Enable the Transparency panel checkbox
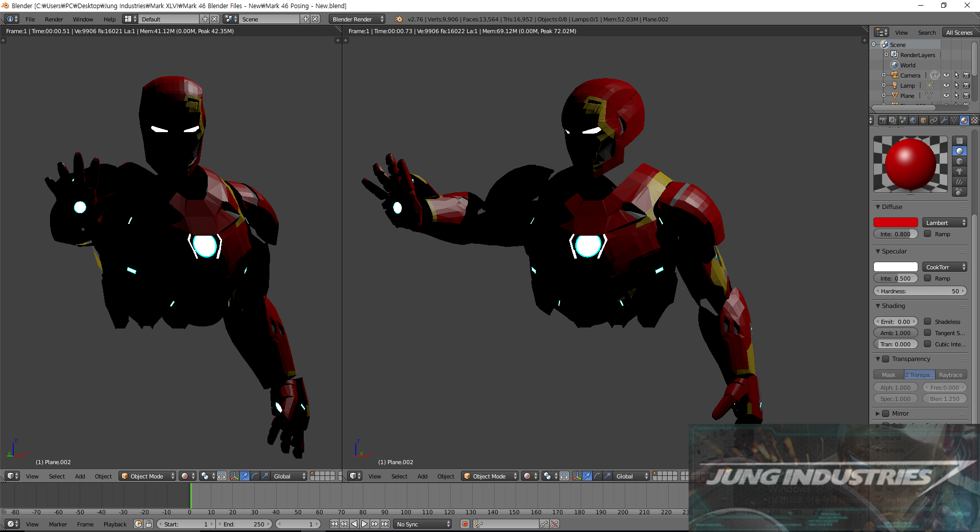The image size is (980, 532). [x=886, y=359]
